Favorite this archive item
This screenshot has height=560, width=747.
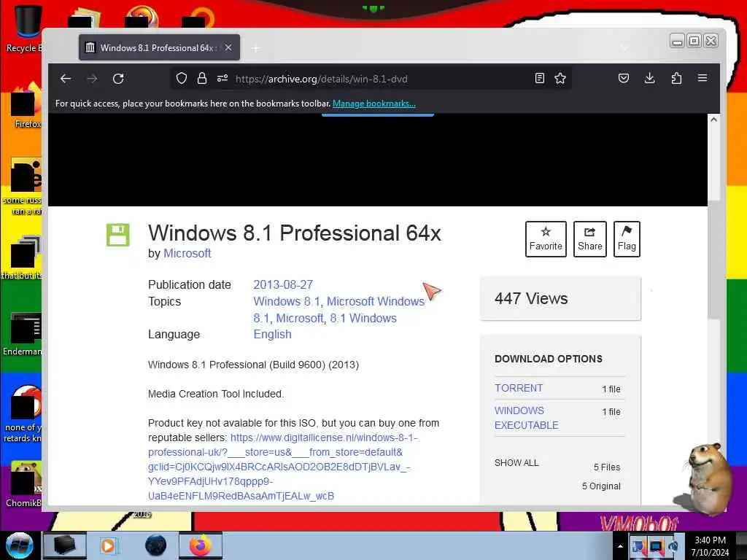[x=546, y=239]
